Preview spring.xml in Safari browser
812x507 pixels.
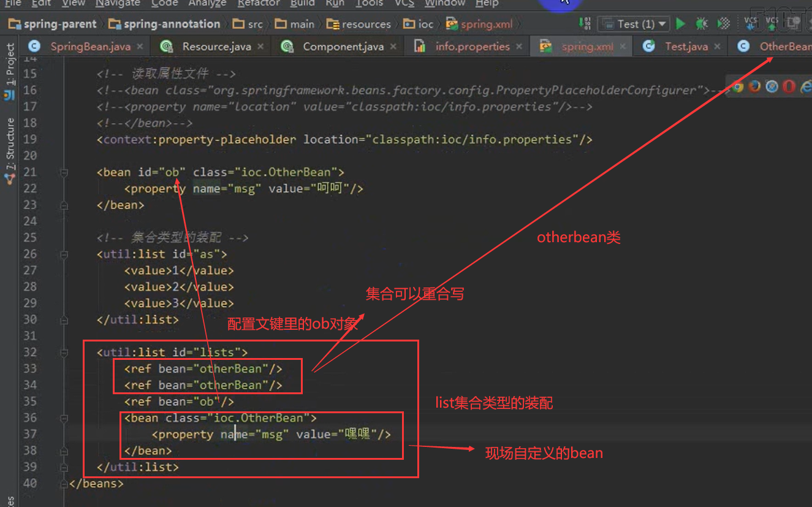click(x=772, y=86)
